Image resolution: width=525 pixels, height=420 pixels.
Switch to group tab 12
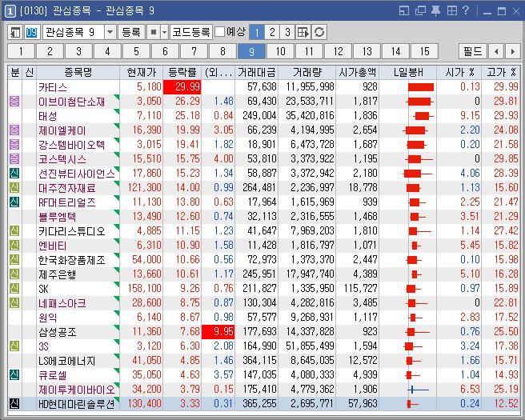[339, 51]
